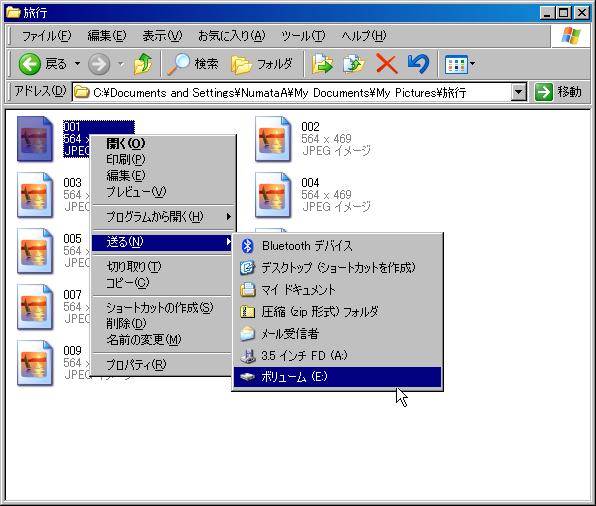Image resolution: width=596 pixels, height=506 pixels.
Task: Click the Move To folder icon
Action: (322, 63)
